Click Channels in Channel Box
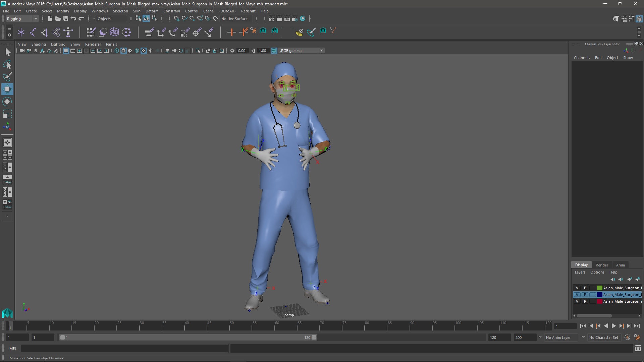This screenshot has width=644, height=362. pos(582,58)
